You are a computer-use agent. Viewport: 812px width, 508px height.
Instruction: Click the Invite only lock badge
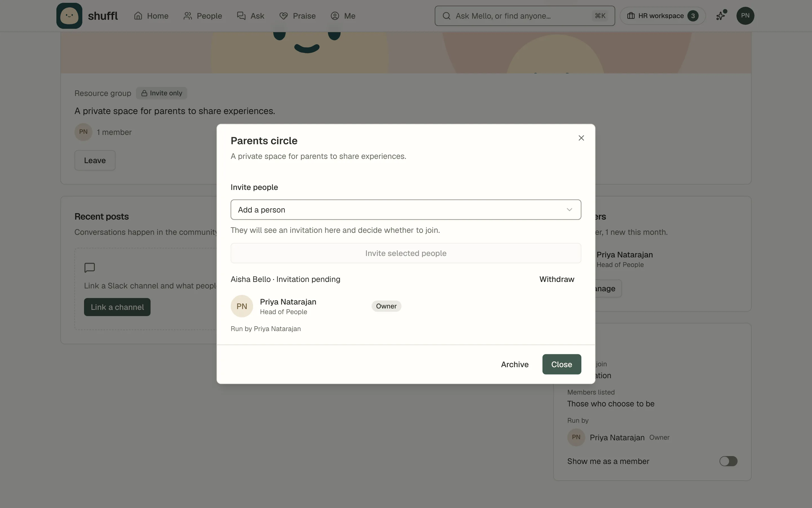point(161,93)
